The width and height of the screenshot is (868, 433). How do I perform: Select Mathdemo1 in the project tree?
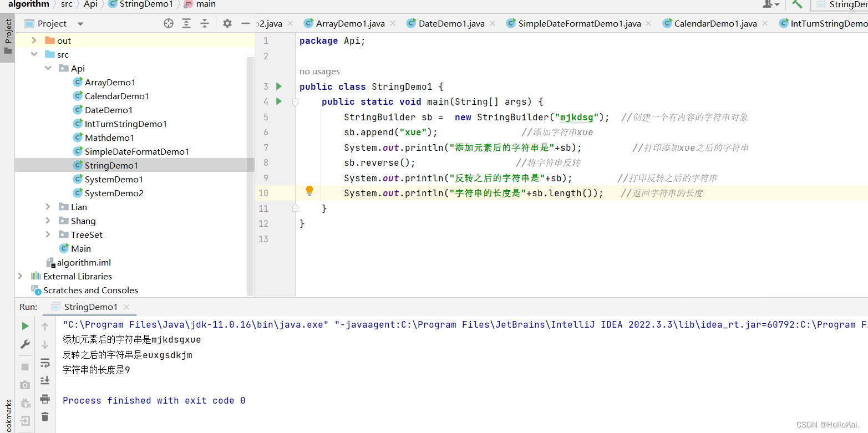(x=109, y=137)
